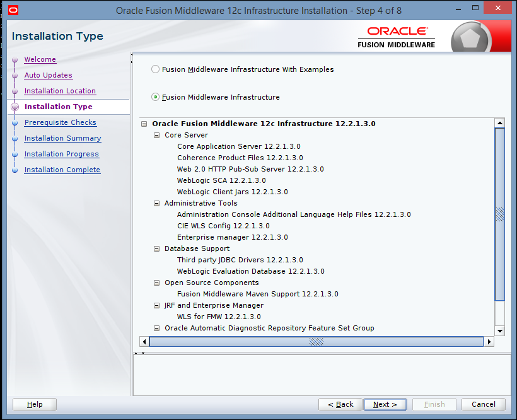
Task: Collapse the Database Support node
Action: click(x=156, y=249)
